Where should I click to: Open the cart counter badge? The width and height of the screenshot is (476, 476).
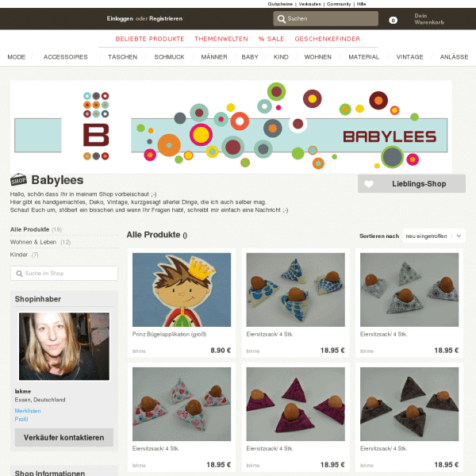tap(393, 21)
